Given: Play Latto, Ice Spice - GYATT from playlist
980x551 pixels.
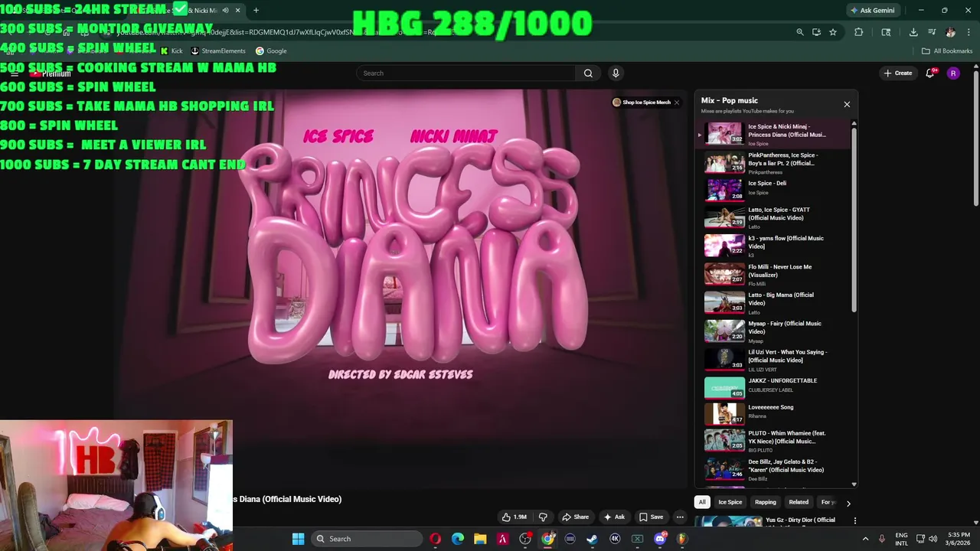Looking at the screenshot, I should 773,217.
